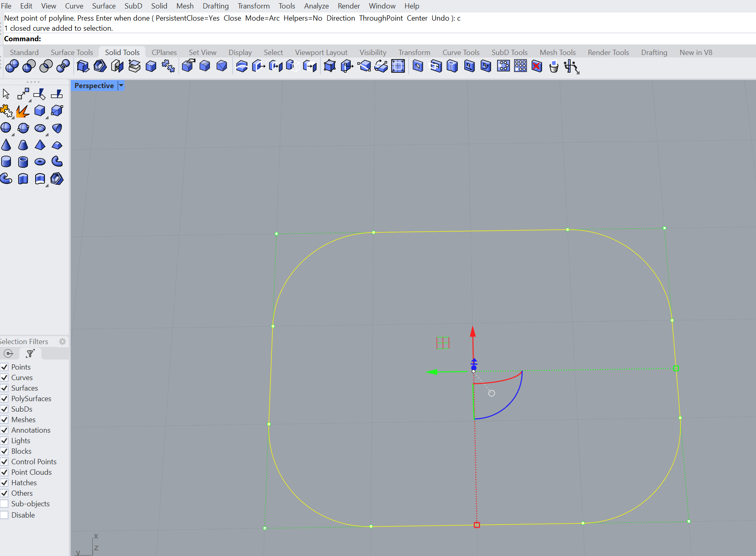Select the Ellipsoid solid tool
The image size is (756, 556).
(x=40, y=128)
